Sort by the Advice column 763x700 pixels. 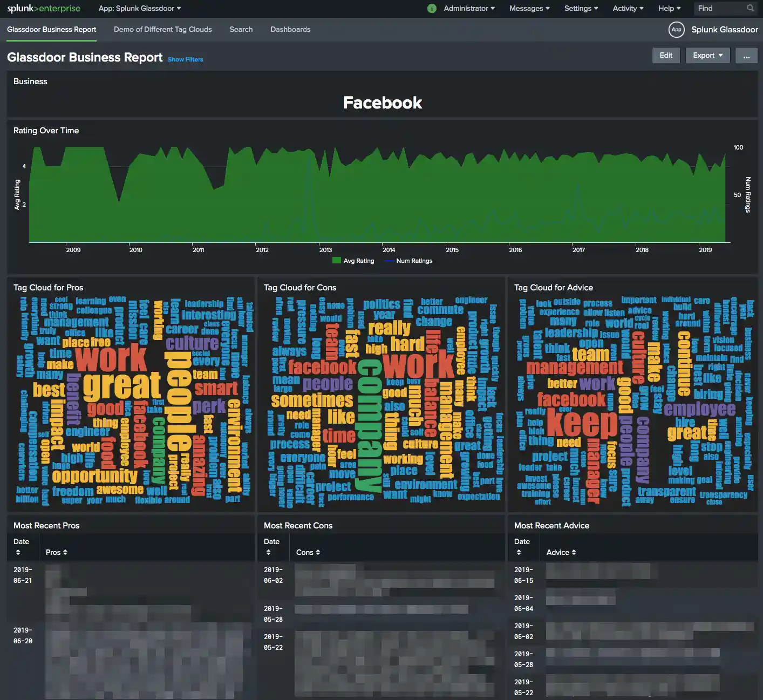coord(561,552)
